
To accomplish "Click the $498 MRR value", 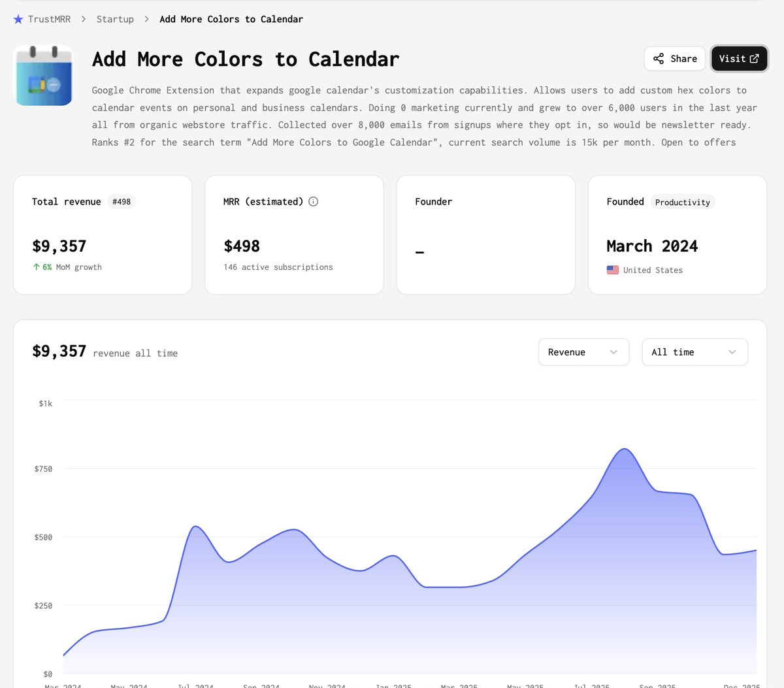I will [242, 246].
